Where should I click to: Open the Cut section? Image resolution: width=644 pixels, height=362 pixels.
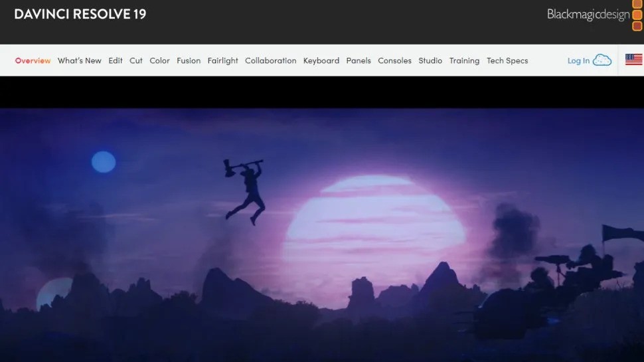click(x=136, y=60)
